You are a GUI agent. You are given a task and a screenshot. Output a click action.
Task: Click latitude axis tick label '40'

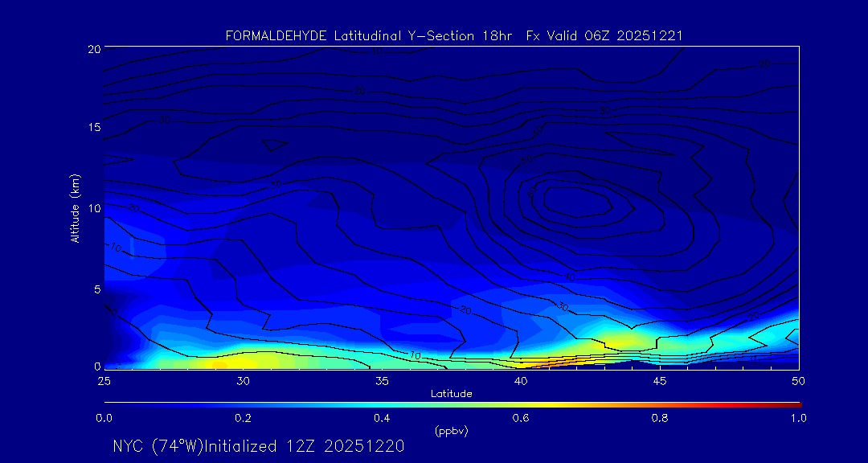pyautogui.click(x=520, y=381)
